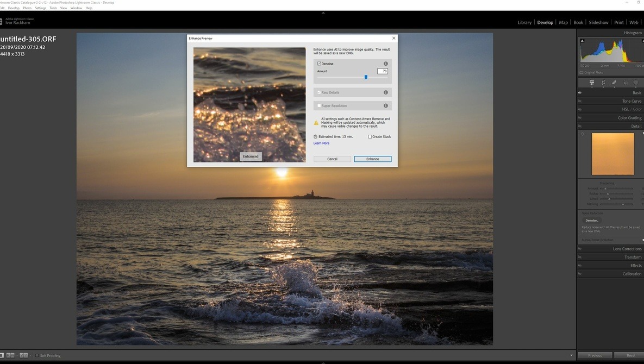This screenshot has width=644, height=364.
Task: Click the Denoise Amount slider handle
Action: pos(366,77)
